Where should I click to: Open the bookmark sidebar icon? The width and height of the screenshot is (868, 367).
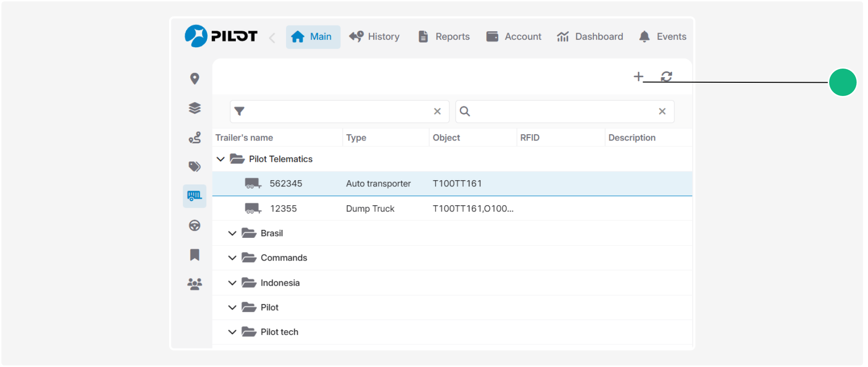(x=195, y=255)
